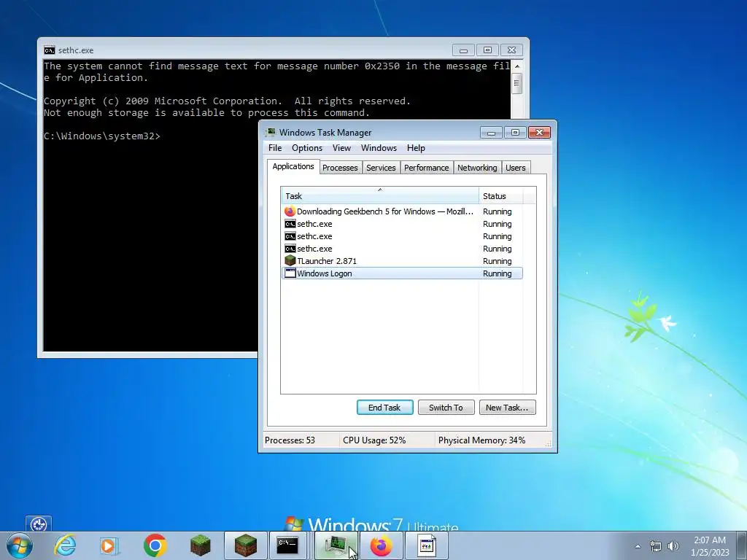This screenshot has height=560, width=747.
Task: Click the Task Manager title bar icon
Action: (271, 133)
